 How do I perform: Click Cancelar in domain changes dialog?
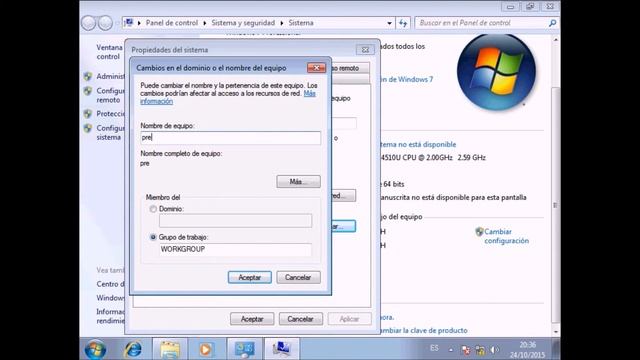tap(298, 278)
